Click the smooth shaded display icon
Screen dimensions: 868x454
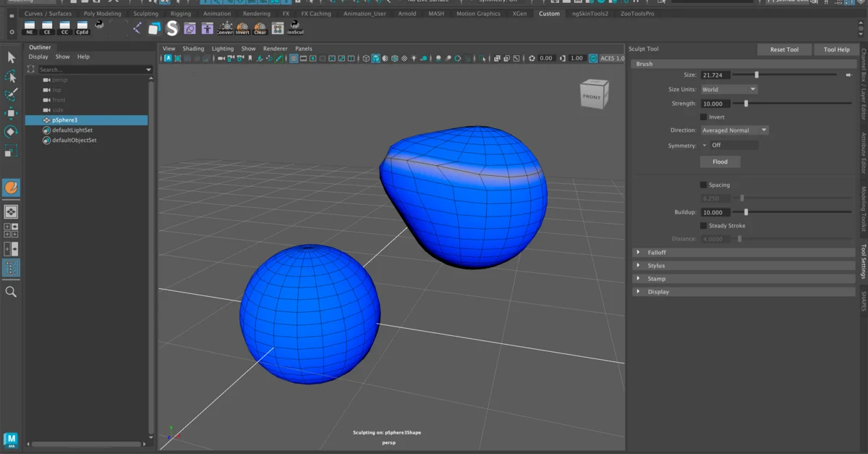[377, 59]
